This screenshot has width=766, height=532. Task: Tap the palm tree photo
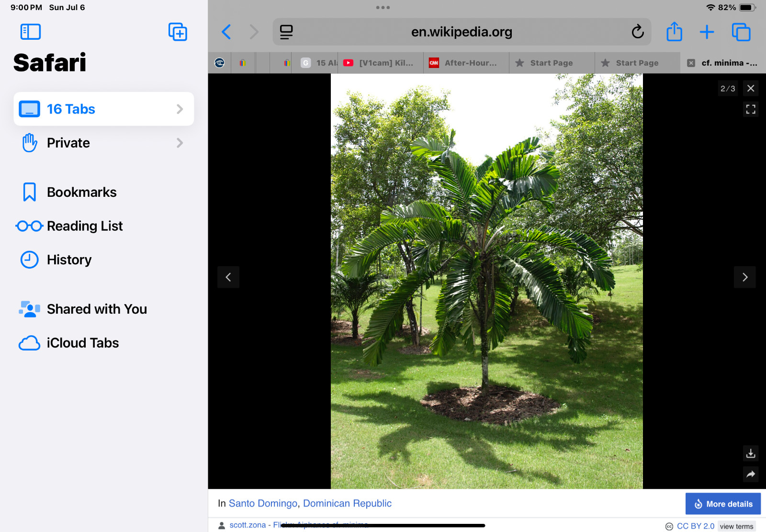point(486,281)
